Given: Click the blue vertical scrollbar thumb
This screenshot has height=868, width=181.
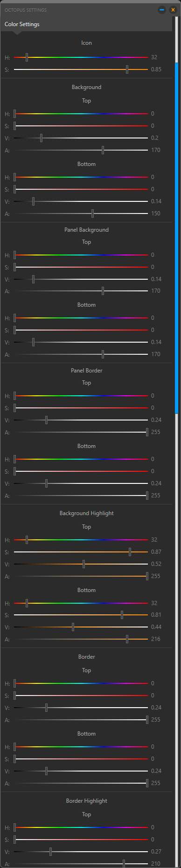Looking at the screenshot, I should [176, 238].
